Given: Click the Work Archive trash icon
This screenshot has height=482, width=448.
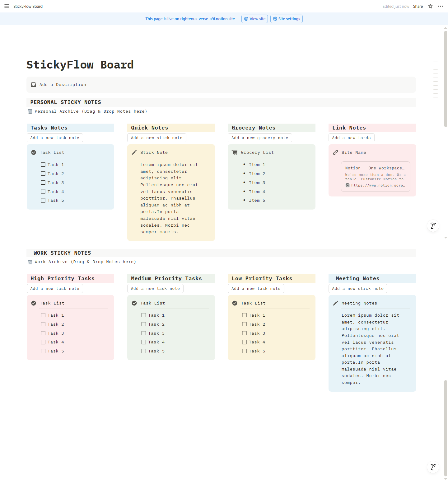Looking at the screenshot, I should [30, 262].
